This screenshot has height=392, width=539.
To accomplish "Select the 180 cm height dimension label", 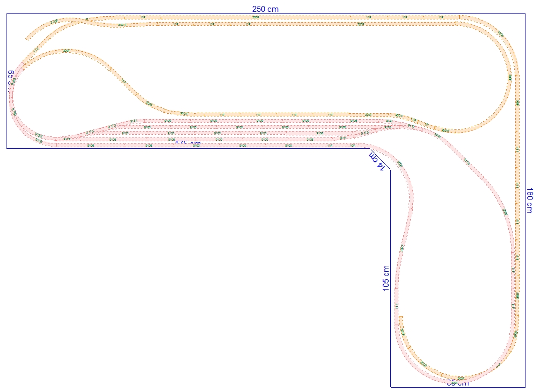I will [529, 200].
